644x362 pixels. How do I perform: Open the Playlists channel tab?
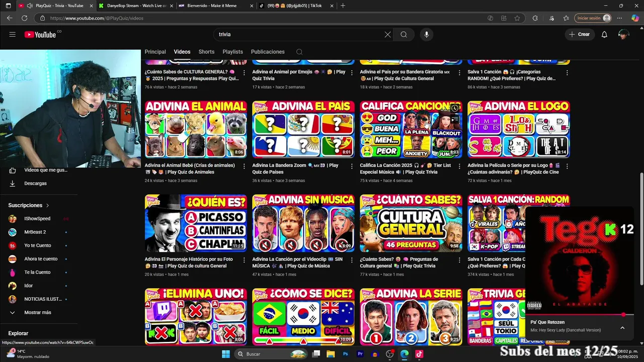click(232, 52)
